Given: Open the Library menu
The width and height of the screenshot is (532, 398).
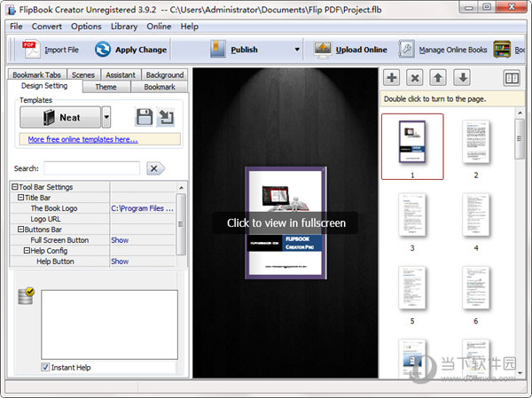Looking at the screenshot, I should coord(124,27).
